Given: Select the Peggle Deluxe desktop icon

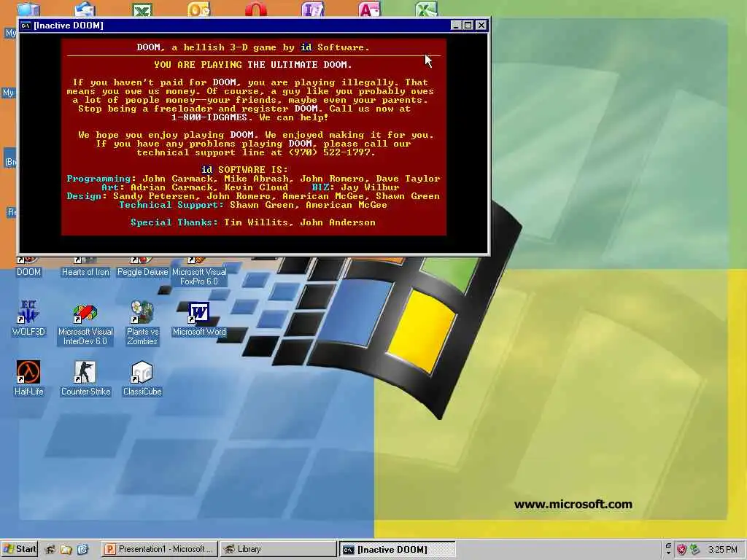Looking at the screenshot, I should click(x=142, y=268).
